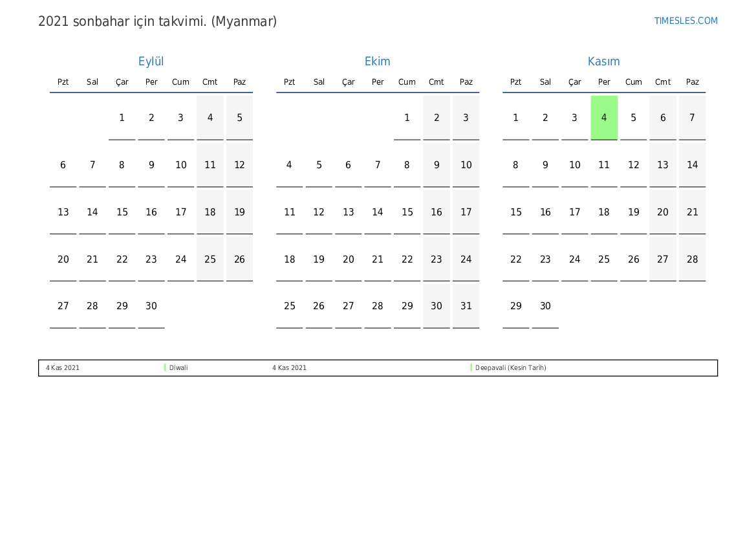Screen dimensions: 756x535
Task: Select 1 Kasım in the calendar
Action: point(516,118)
